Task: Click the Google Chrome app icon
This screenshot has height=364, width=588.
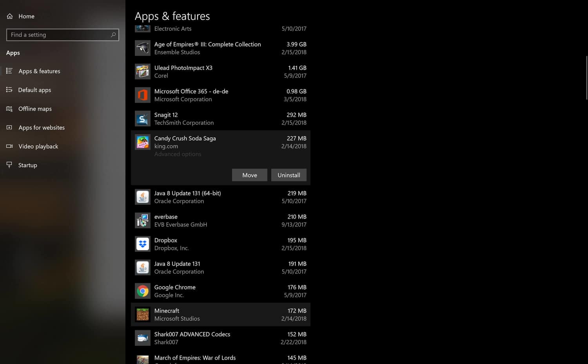Action: coord(142,291)
